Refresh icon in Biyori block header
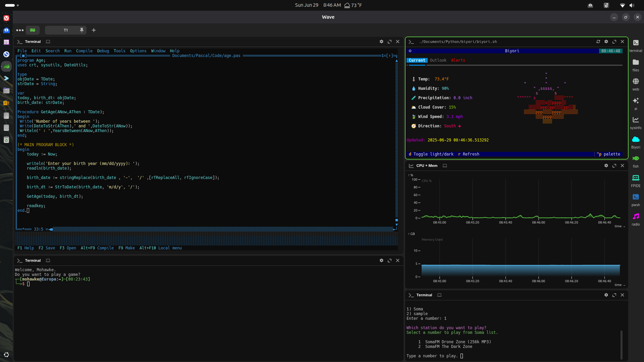 598,42
